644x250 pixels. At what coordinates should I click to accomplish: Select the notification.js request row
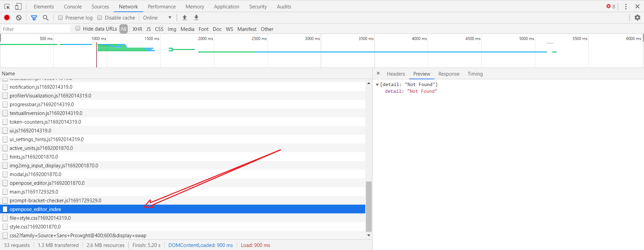point(183,87)
